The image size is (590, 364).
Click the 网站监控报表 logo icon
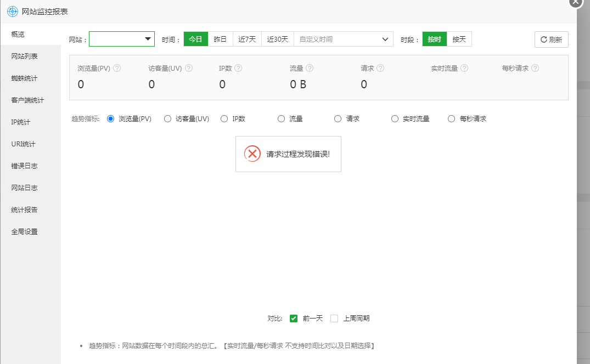coord(13,12)
